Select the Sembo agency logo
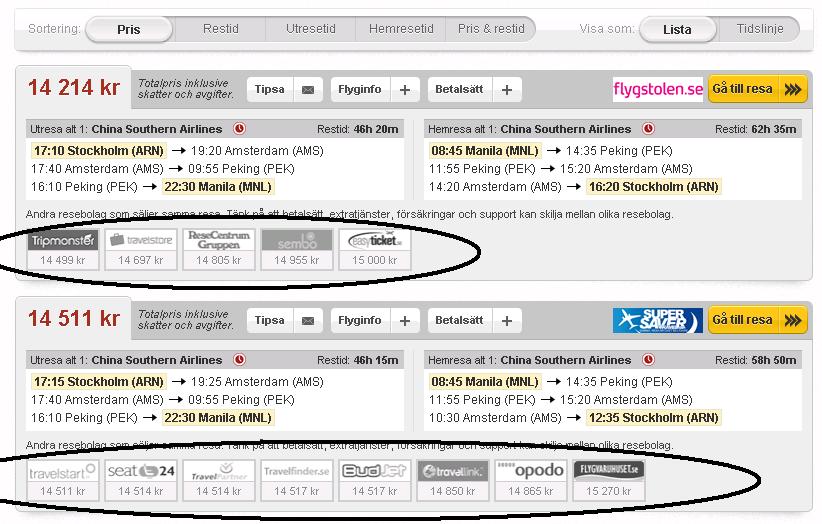The width and height of the screenshot is (822, 524). tap(296, 241)
